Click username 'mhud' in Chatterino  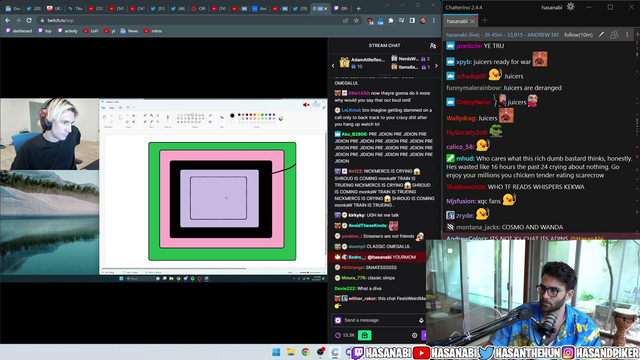(465, 159)
